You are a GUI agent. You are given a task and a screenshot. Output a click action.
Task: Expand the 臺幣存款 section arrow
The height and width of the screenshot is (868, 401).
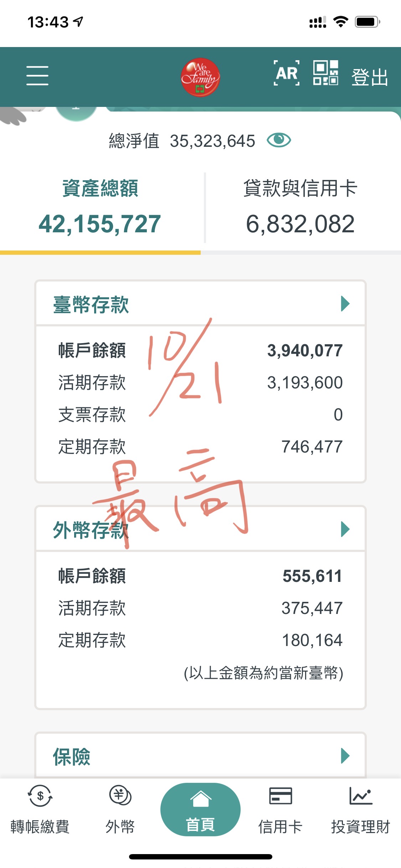(345, 304)
